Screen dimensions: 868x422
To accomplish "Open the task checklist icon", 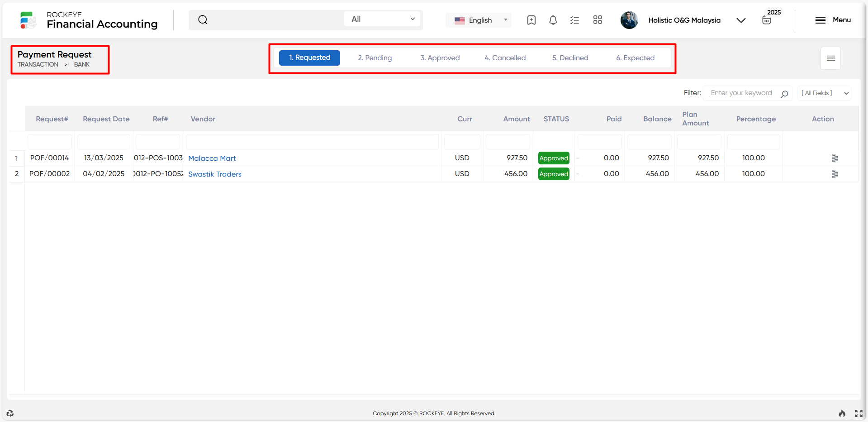I will [x=574, y=20].
